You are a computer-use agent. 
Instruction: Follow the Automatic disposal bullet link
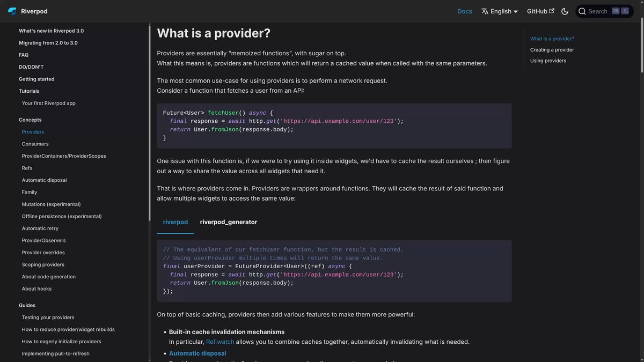coord(197,353)
